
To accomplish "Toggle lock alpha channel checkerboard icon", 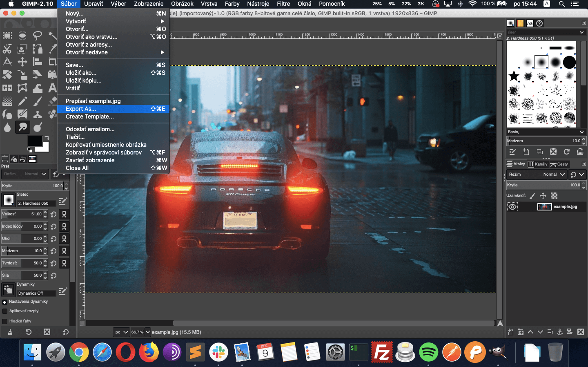I will 554,196.
